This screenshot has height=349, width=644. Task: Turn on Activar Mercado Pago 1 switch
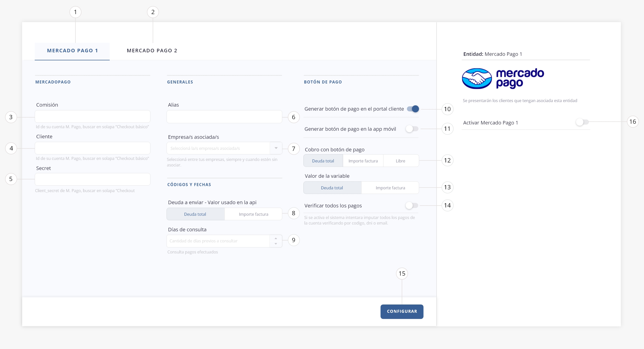click(582, 122)
